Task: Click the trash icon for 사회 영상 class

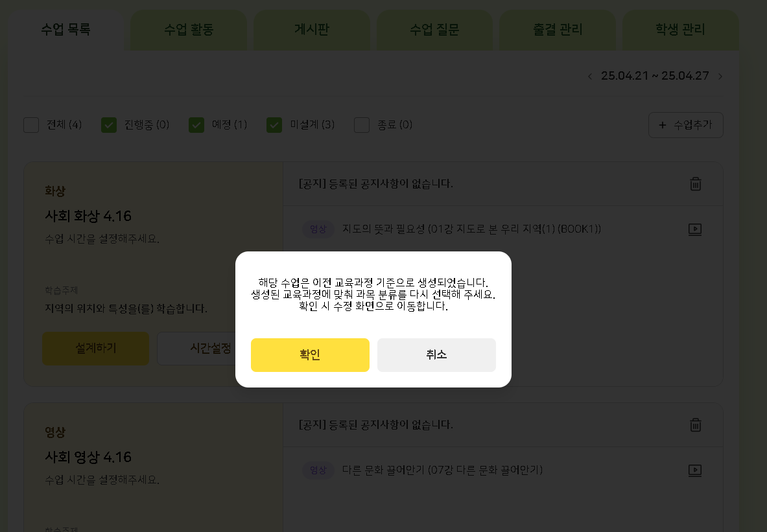Action: pyautogui.click(x=695, y=425)
